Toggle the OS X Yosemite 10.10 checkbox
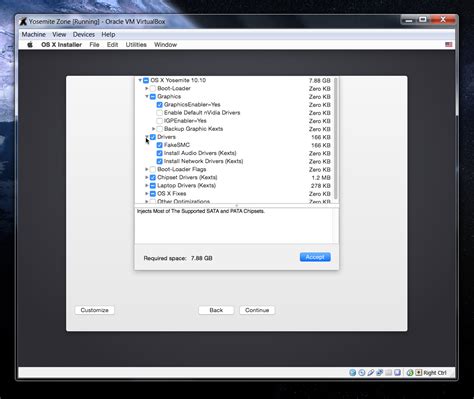Screen dimensions: 474x399 tap(146, 80)
